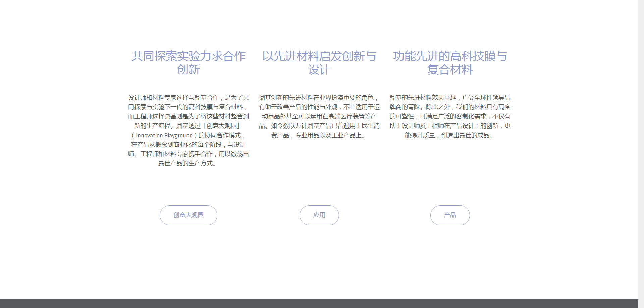Click the 创意大观园 button

pos(188,215)
